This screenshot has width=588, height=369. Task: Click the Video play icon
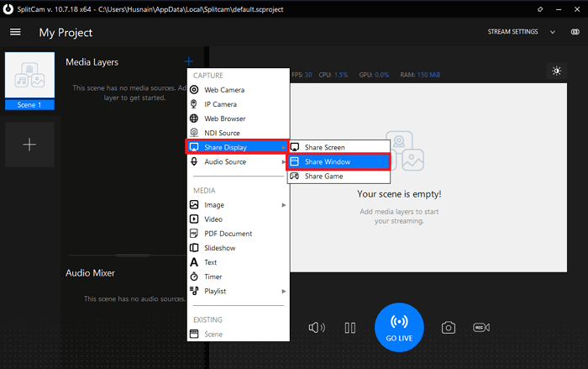(194, 219)
